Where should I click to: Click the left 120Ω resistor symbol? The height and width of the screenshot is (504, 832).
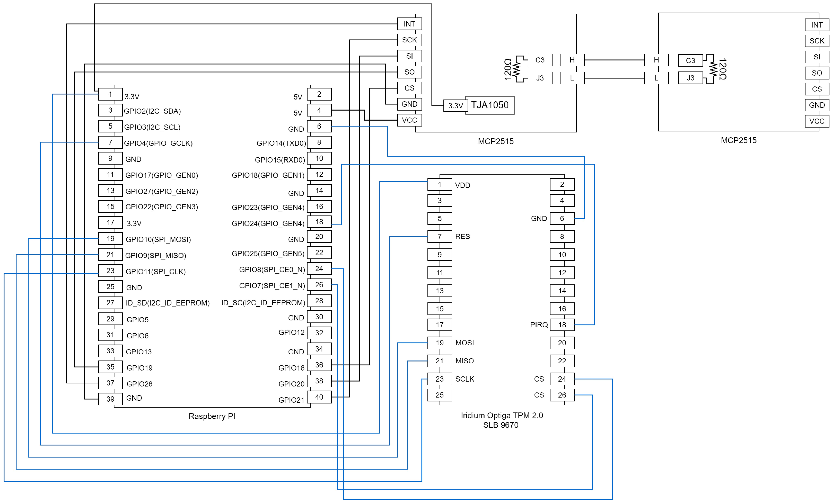(x=516, y=69)
